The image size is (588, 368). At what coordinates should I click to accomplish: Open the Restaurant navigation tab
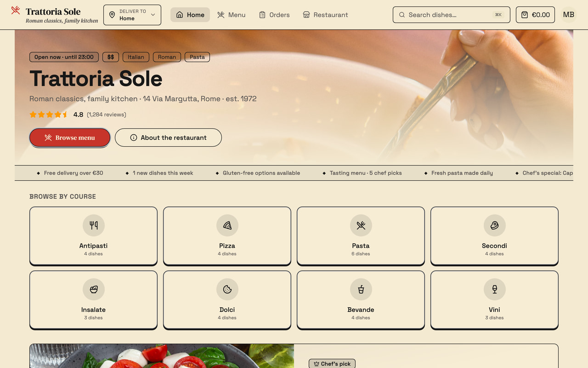[325, 15]
